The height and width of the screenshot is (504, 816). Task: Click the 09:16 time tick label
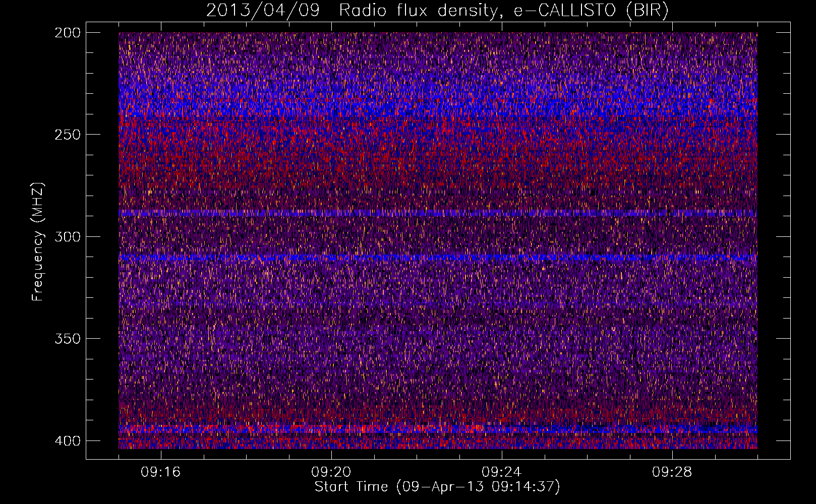coord(161,472)
